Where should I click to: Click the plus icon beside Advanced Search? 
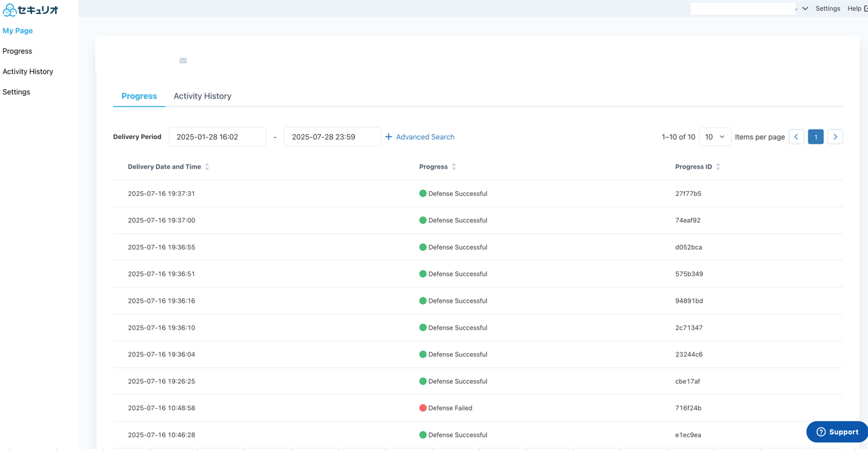388,137
